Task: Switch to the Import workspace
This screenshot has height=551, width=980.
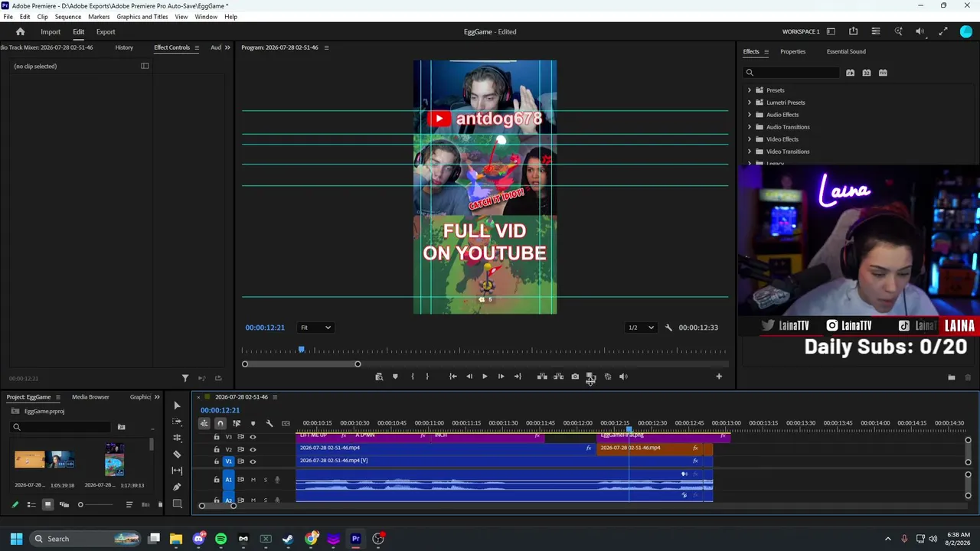Action: 51,32
